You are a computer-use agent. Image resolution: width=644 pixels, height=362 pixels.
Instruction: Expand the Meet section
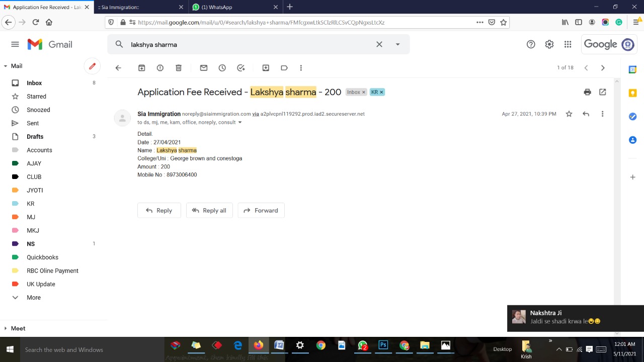[x=6, y=328]
